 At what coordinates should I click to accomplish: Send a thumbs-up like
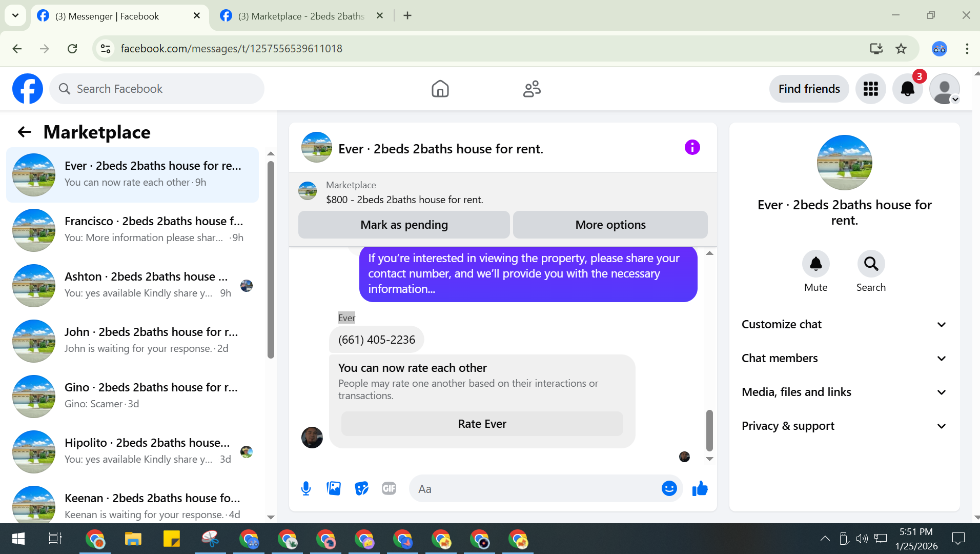click(x=700, y=489)
